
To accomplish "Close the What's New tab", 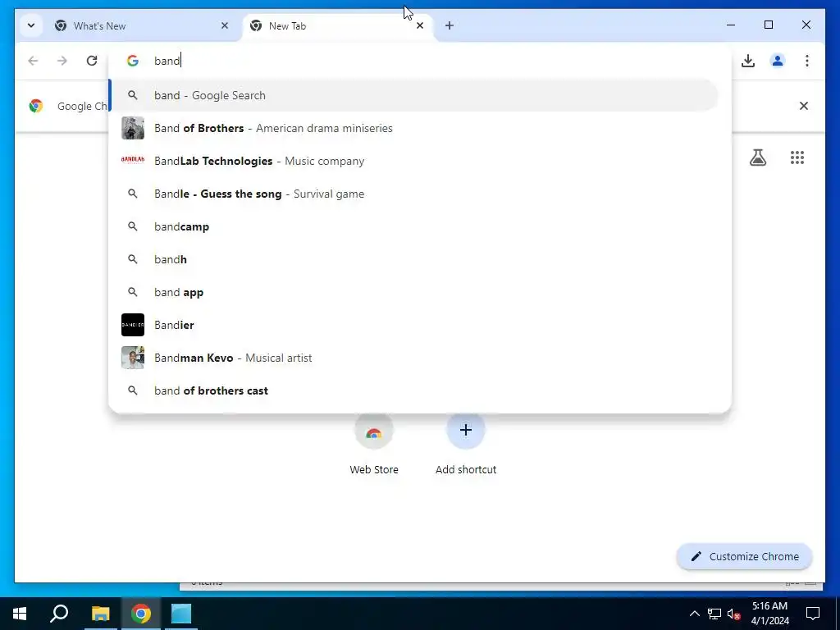I will [225, 25].
